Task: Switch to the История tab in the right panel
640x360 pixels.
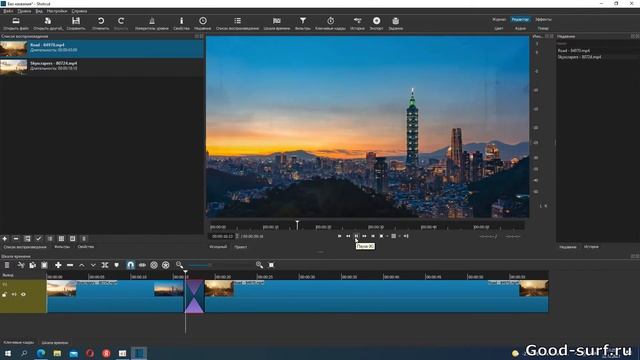Action: [591, 247]
